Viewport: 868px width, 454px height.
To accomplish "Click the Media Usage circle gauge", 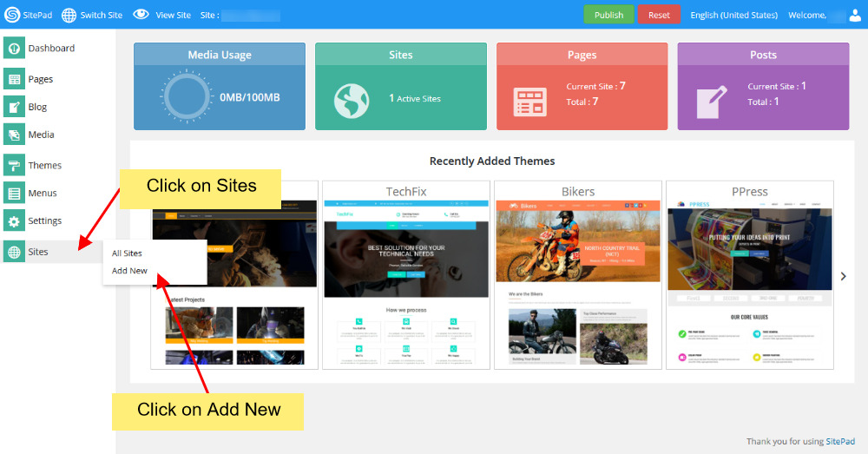I will [187, 96].
